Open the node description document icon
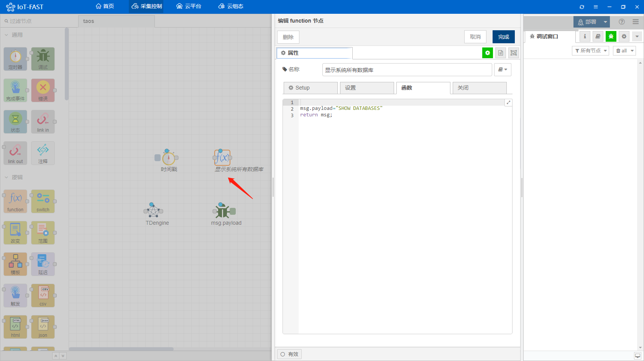 click(x=501, y=53)
